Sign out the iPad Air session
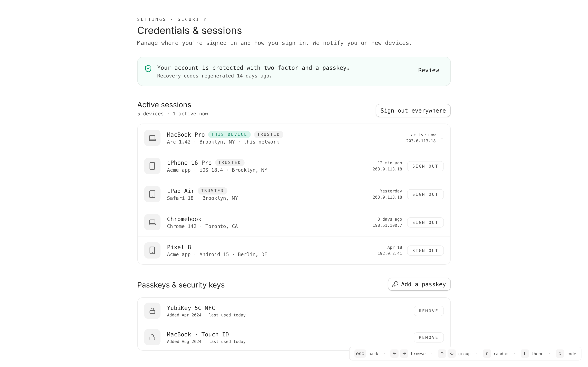The image size is (588, 367). pyautogui.click(x=425, y=195)
